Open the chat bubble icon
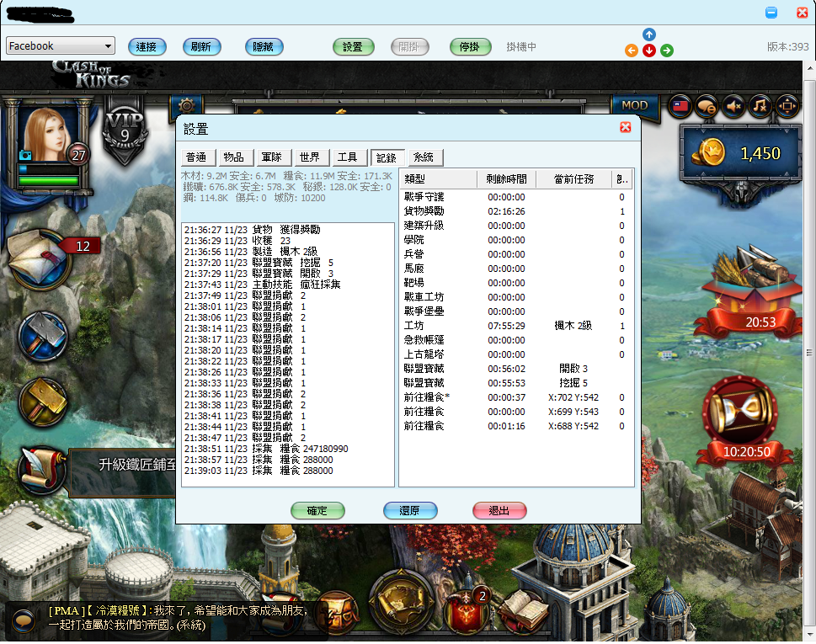 tap(707, 107)
